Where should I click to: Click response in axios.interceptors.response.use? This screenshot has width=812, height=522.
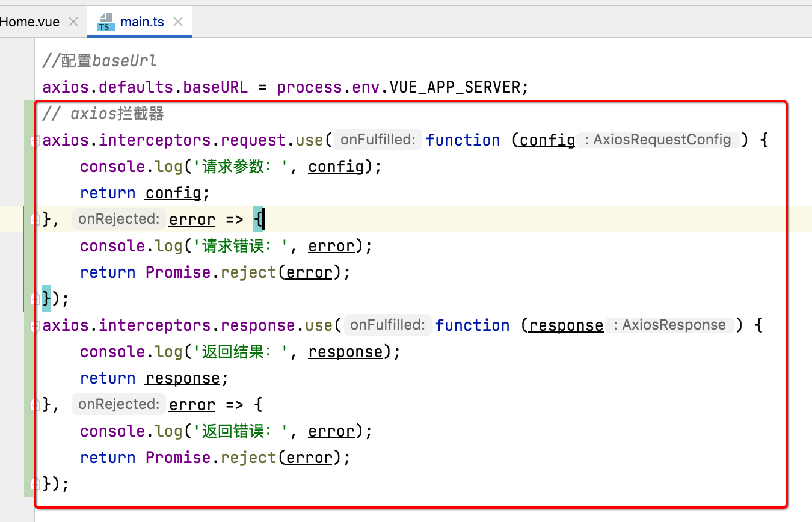pos(258,325)
